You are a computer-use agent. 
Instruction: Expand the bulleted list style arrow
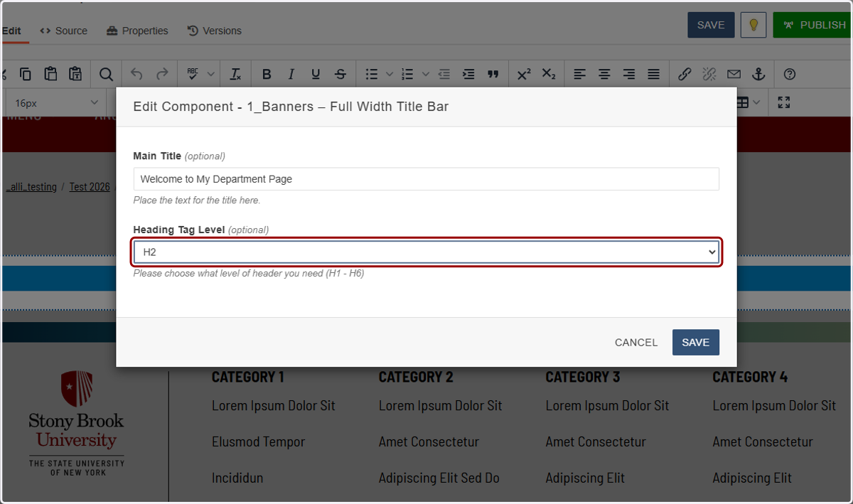[389, 74]
